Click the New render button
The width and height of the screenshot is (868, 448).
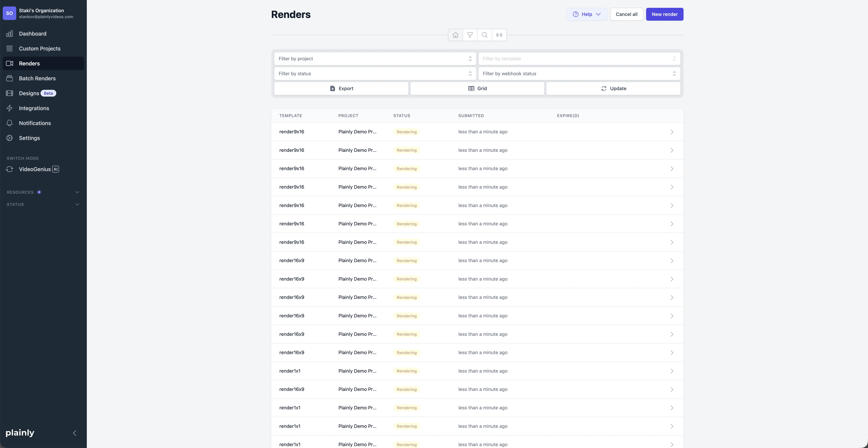(664, 14)
